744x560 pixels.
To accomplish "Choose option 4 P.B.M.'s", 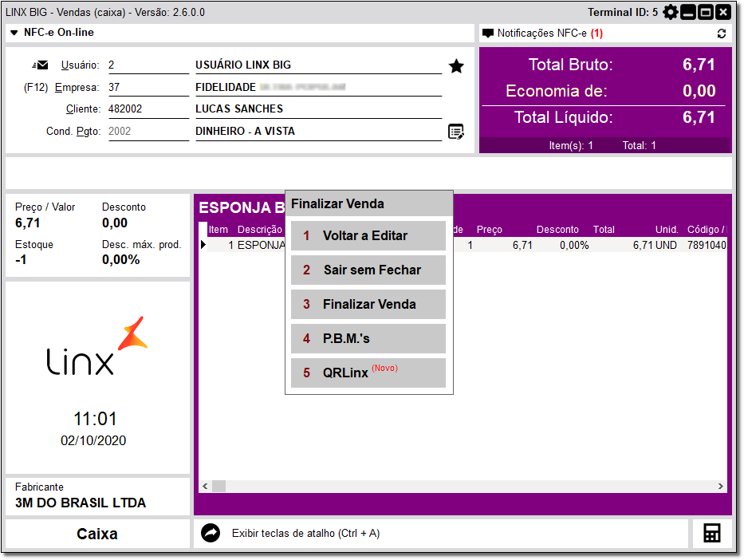I will (368, 338).
